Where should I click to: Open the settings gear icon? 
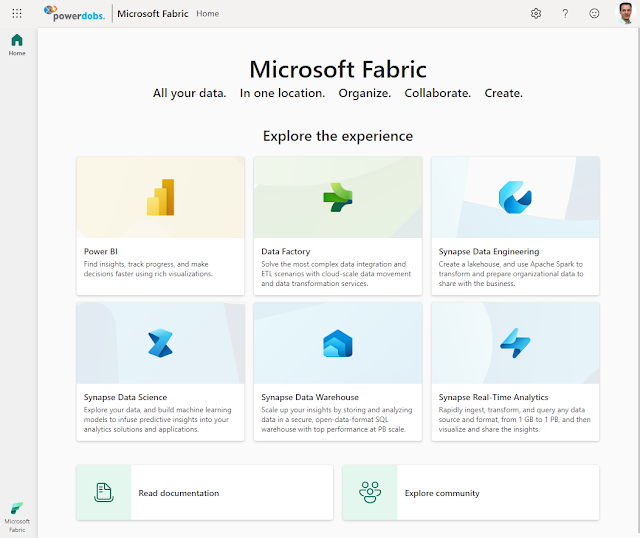536,13
